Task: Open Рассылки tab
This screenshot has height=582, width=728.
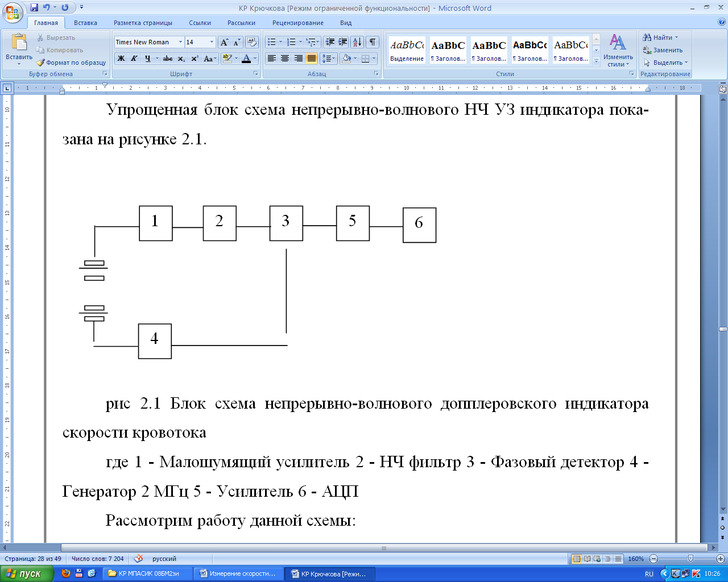Action: [x=241, y=23]
